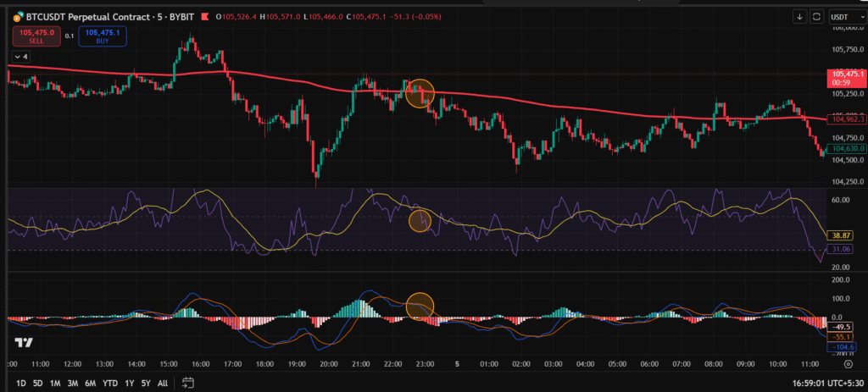Image resolution: width=868 pixels, height=392 pixels.
Task: Click the 16:00 time axis label
Action: 200,364
